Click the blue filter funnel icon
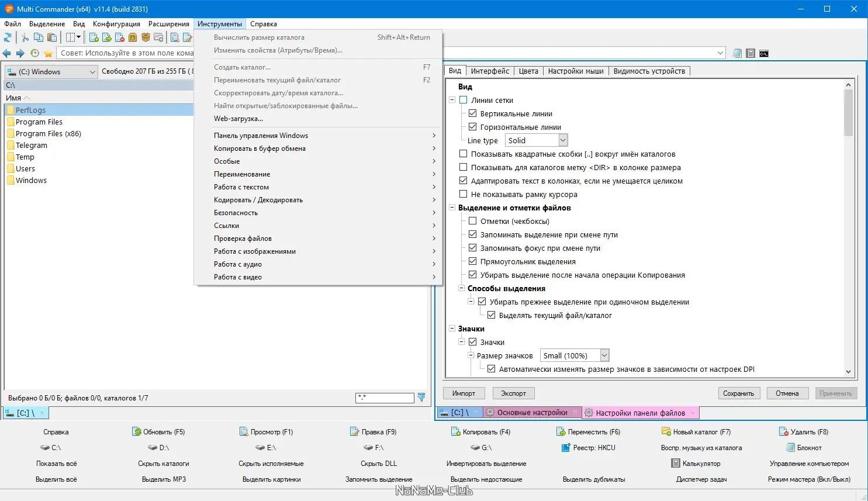This screenshot has width=868, height=501. pos(421,398)
